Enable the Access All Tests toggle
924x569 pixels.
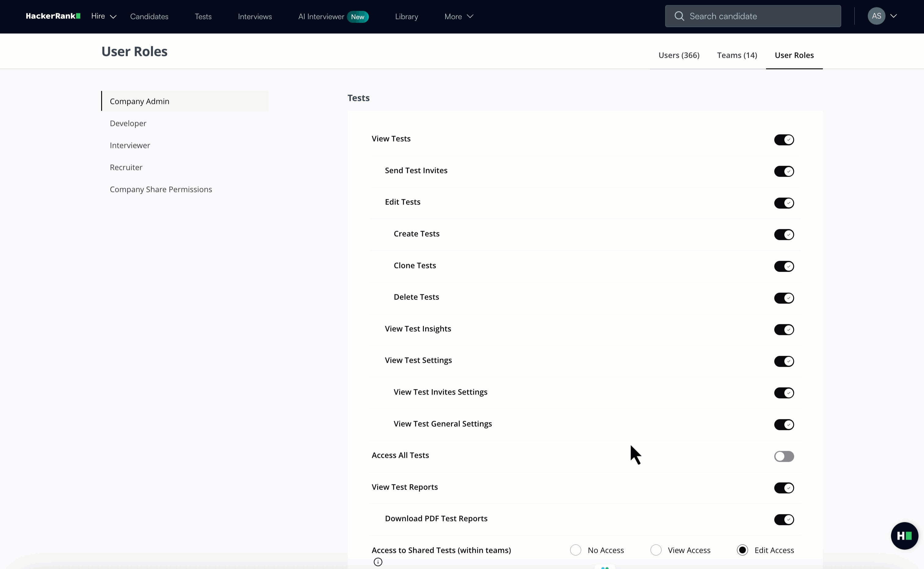784,457
